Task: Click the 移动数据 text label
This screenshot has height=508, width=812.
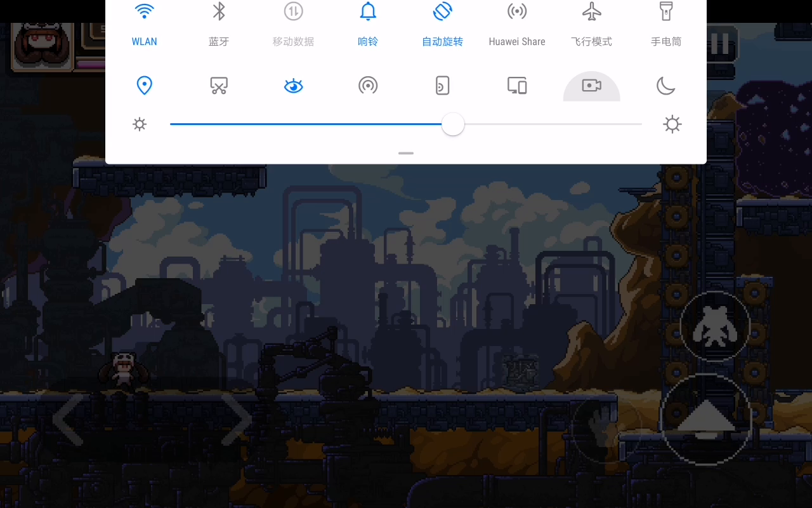Action: 293,41
